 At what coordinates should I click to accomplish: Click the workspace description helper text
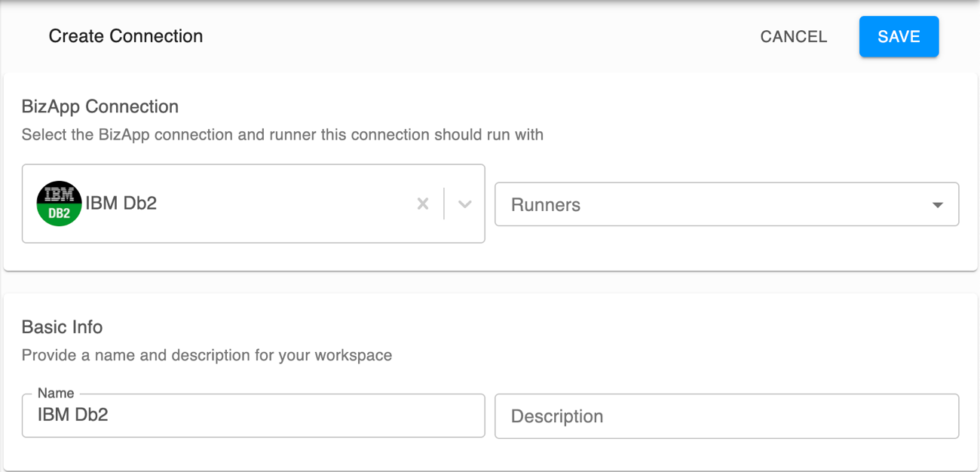pos(207,355)
